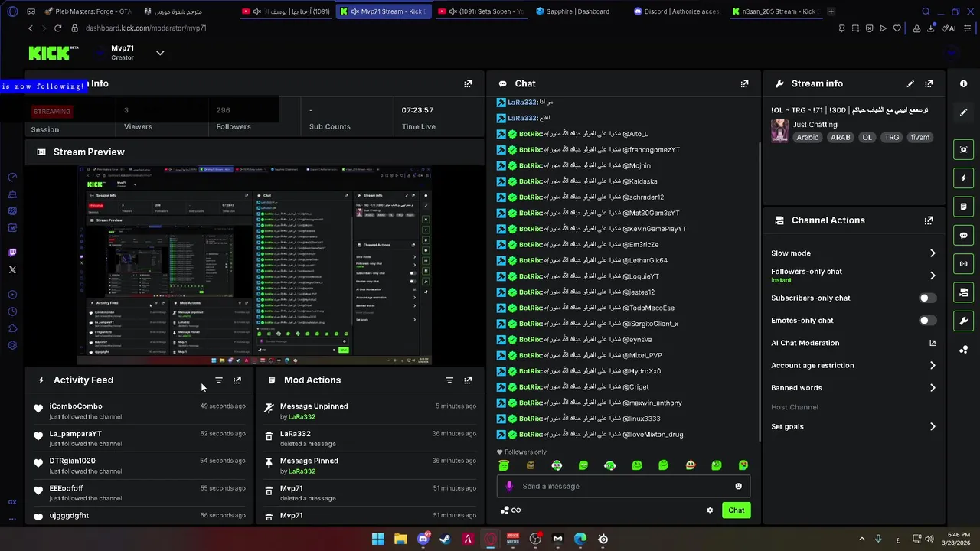The image size is (980, 551).
Task: Click the fivem stream tag
Action: (920, 138)
